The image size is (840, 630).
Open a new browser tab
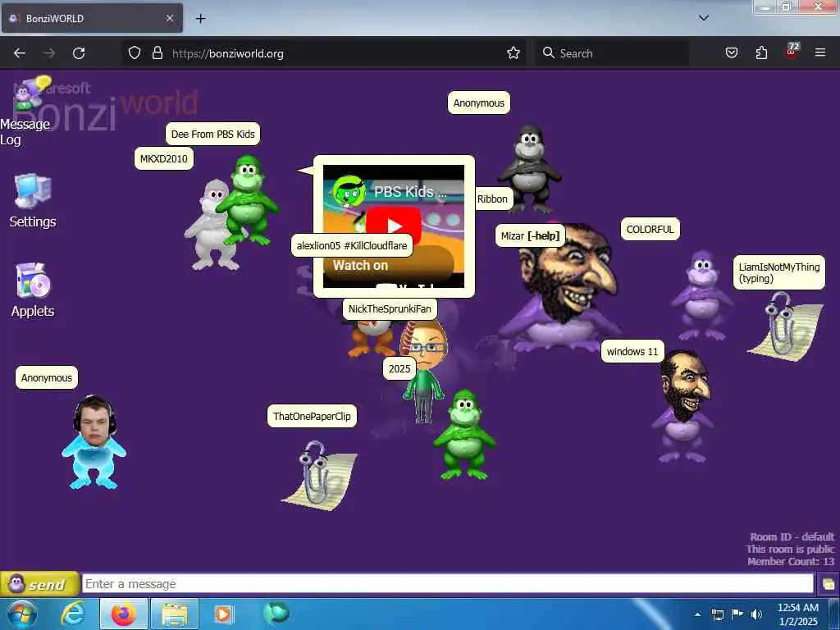pyautogui.click(x=200, y=18)
